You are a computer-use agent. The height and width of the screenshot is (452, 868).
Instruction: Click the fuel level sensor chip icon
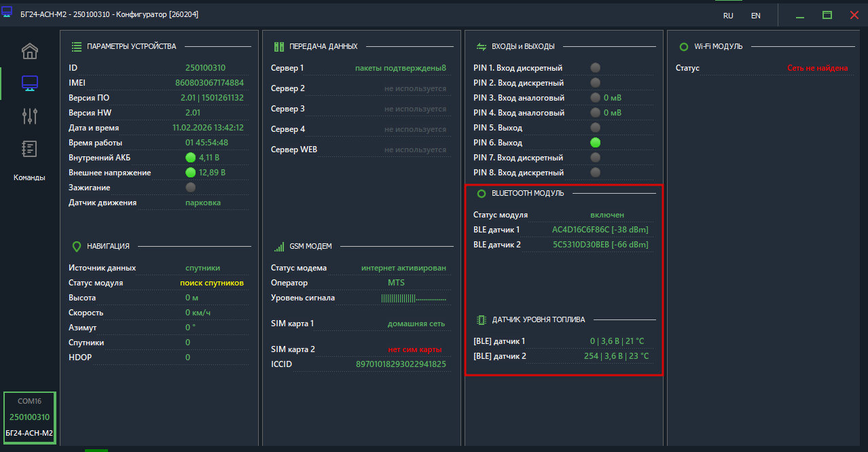tap(482, 319)
